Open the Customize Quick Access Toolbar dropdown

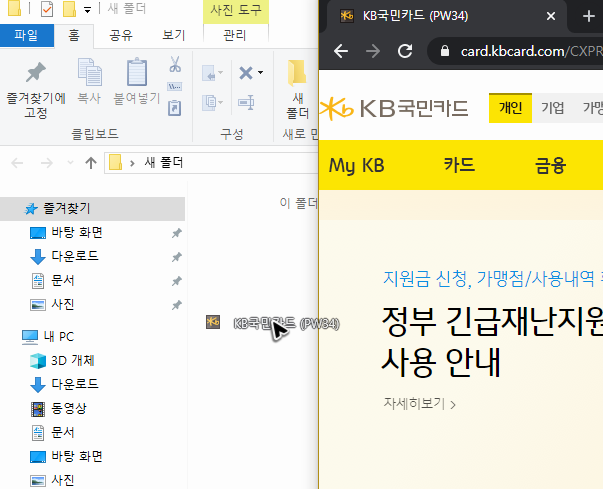click(x=88, y=10)
